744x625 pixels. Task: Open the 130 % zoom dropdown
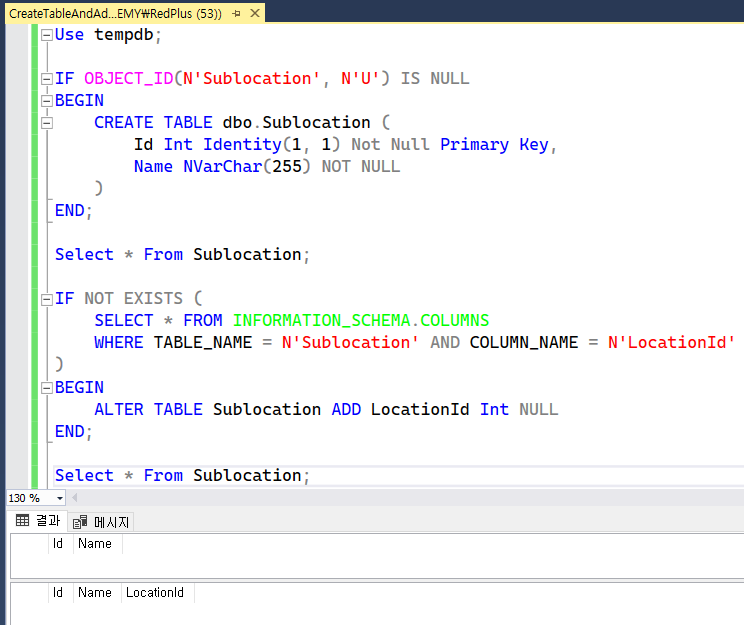click(60, 498)
